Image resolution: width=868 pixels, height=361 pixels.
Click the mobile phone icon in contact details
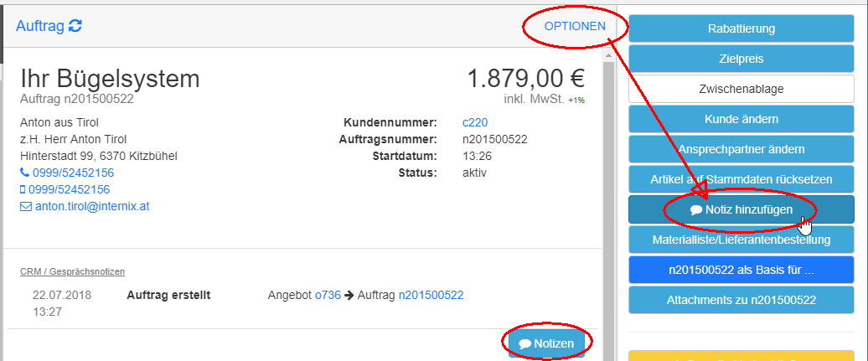[x=23, y=190]
